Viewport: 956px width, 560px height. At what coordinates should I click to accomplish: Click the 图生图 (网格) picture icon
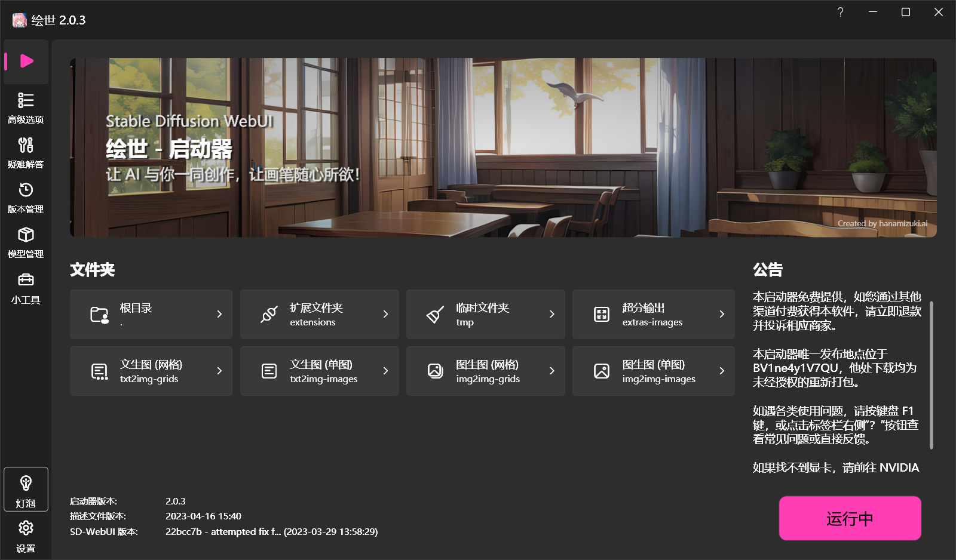tap(435, 371)
